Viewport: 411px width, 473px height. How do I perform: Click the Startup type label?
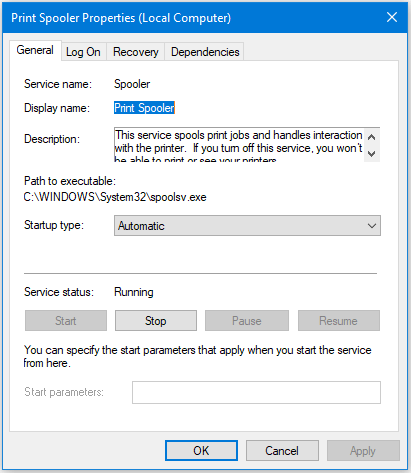pos(54,225)
